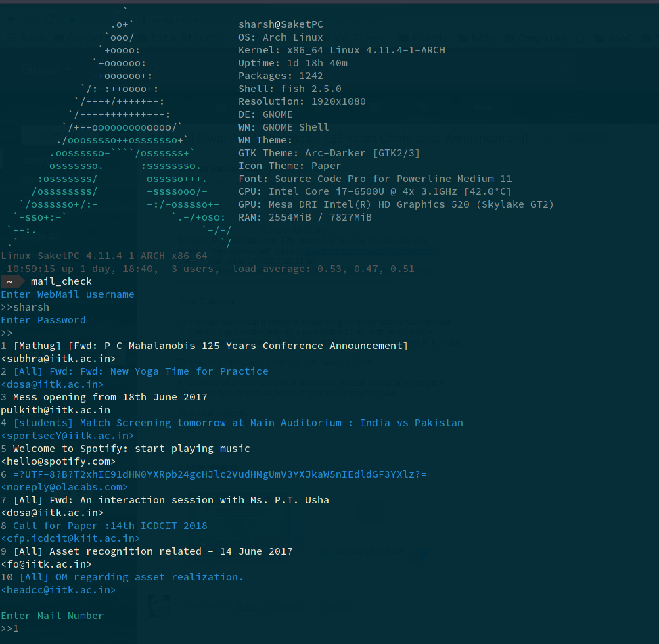Click sender pulkith@iitk.ac.in
The width and height of the screenshot is (659, 644).
tap(55, 410)
